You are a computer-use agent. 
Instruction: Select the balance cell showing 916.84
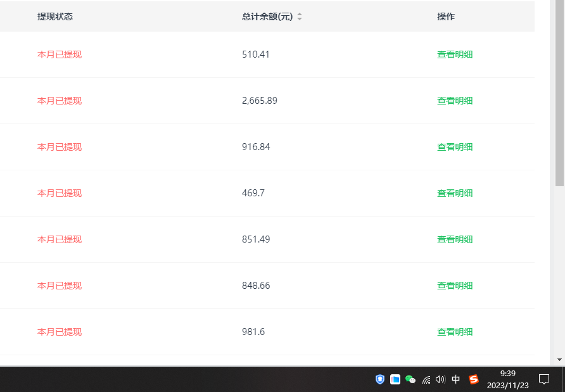256,146
